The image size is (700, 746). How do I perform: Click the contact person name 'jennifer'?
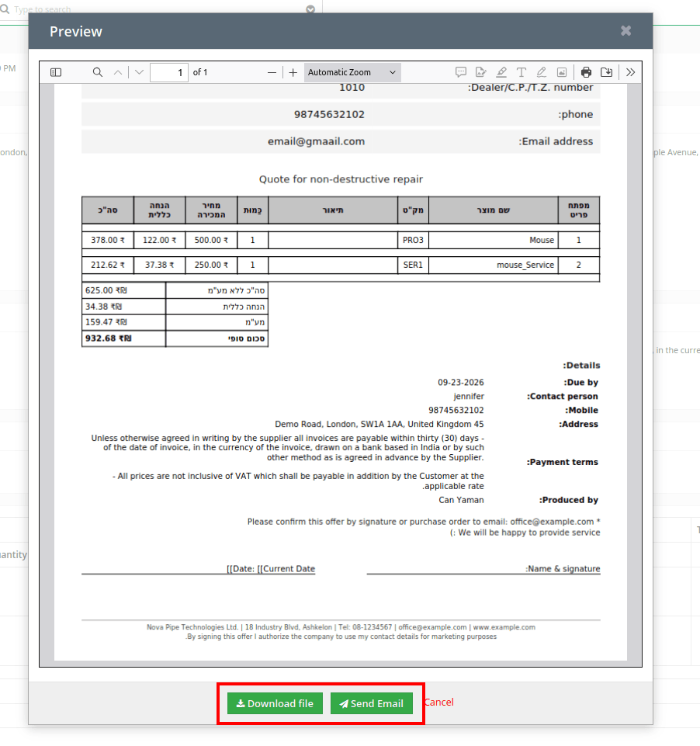pos(469,397)
